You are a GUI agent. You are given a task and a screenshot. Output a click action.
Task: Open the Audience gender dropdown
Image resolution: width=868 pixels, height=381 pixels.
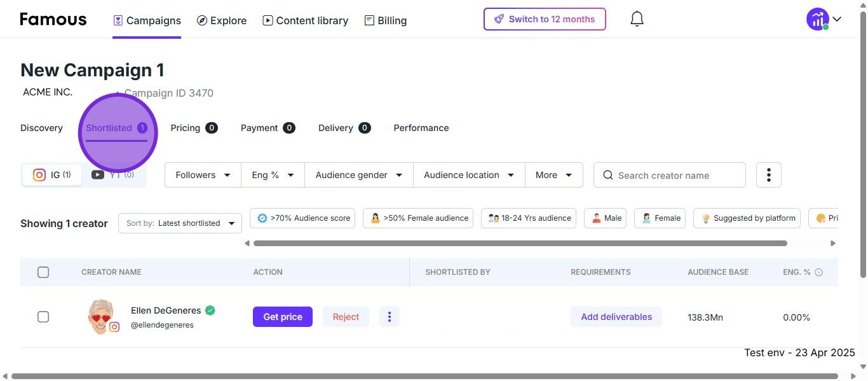pos(359,175)
